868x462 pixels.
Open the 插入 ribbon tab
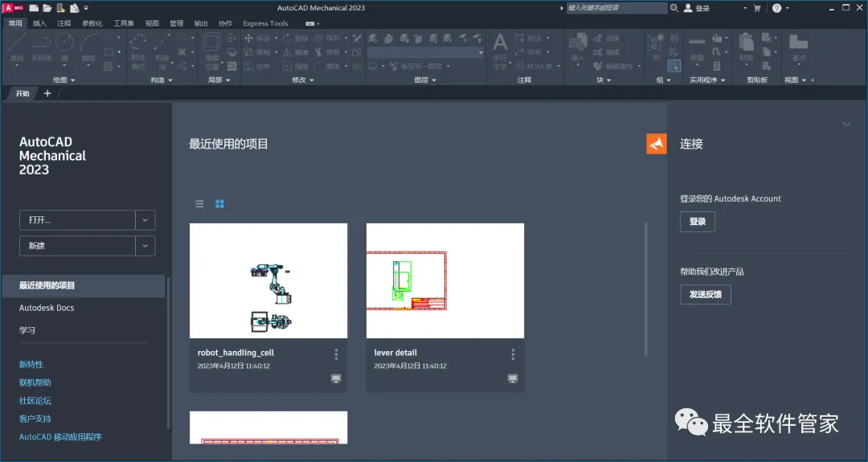click(x=40, y=23)
